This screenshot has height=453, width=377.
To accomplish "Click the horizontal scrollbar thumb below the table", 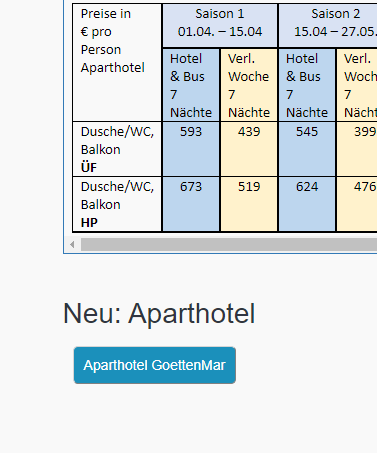I will [x=229, y=245].
